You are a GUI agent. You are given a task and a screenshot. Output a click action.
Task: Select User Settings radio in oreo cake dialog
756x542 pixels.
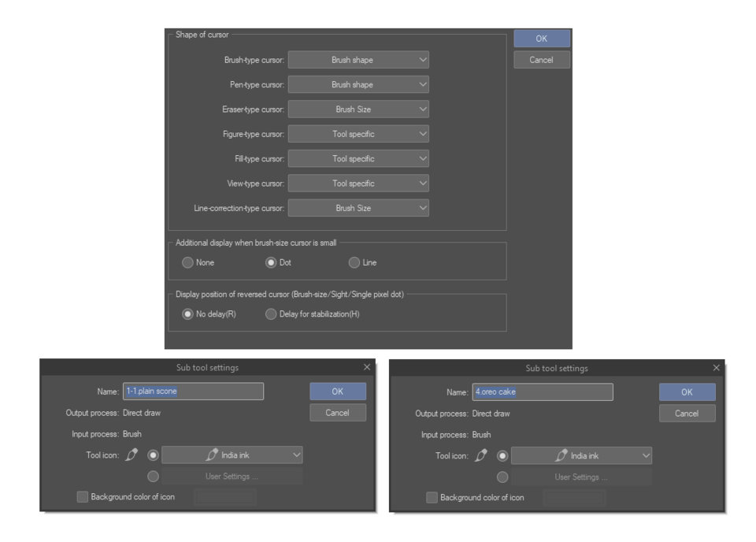click(x=503, y=477)
